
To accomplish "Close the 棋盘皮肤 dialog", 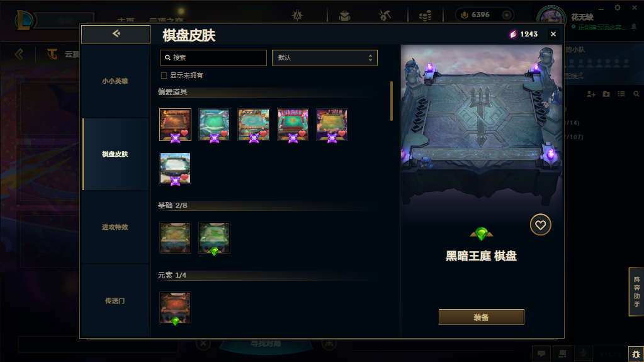I will click(553, 34).
